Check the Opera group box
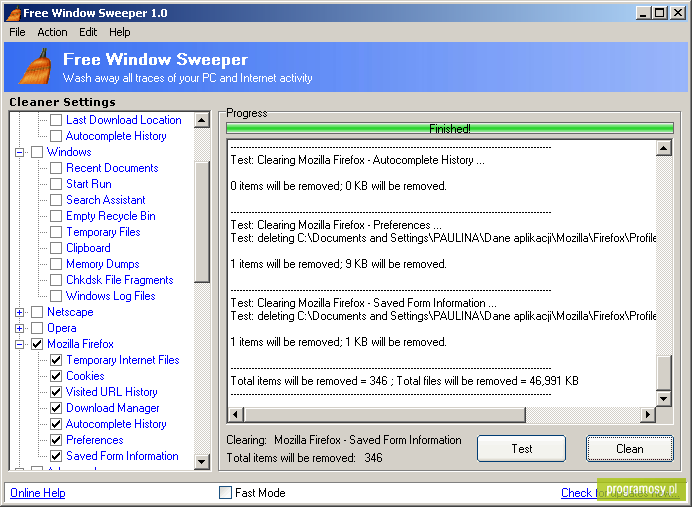 pyautogui.click(x=37, y=328)
